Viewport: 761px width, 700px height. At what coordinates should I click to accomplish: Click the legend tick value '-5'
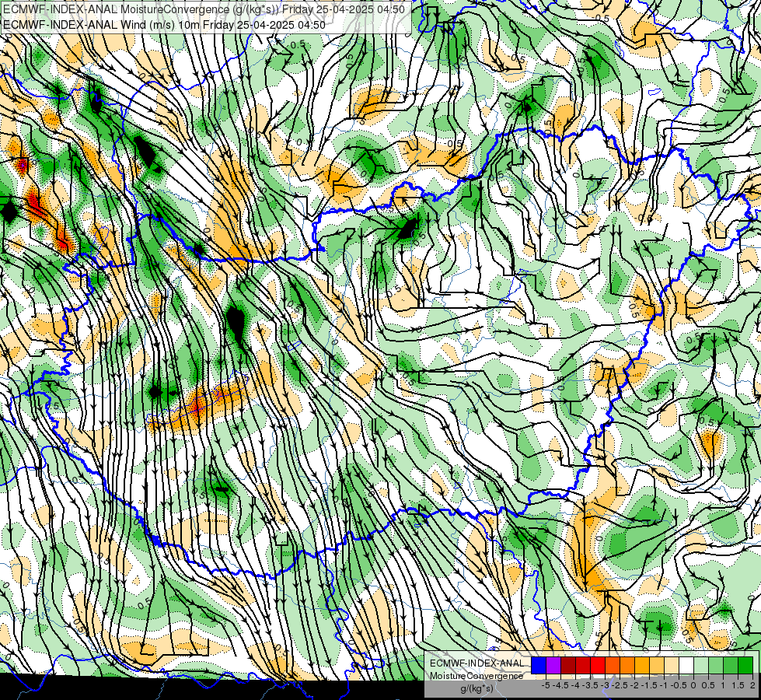pos(546,685)
